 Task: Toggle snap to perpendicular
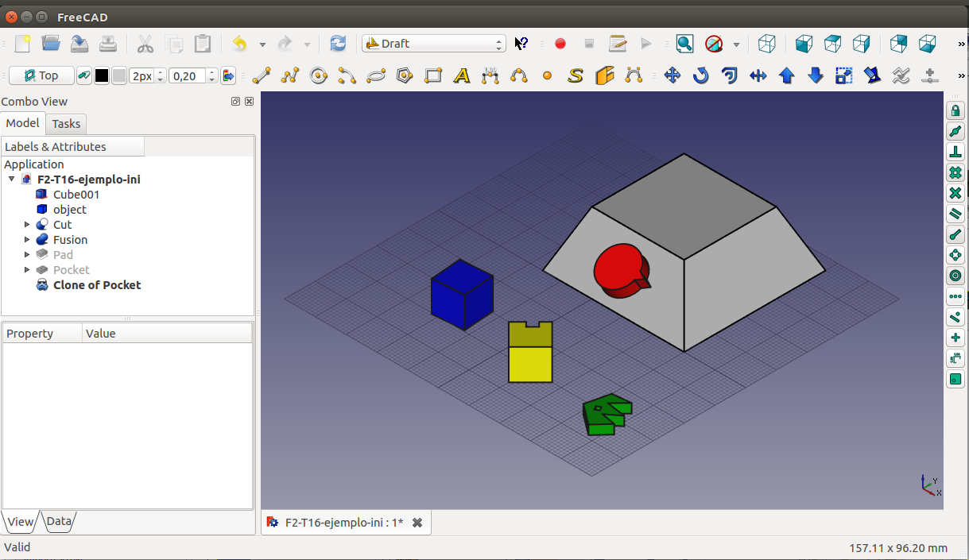955,152
